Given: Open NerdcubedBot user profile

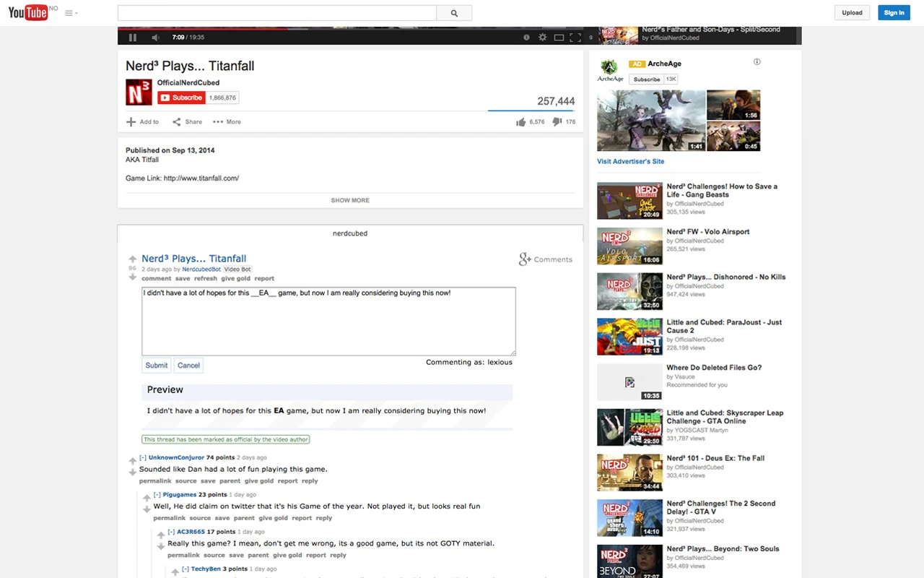Looking at the screenshot, I should pos(201,269).
